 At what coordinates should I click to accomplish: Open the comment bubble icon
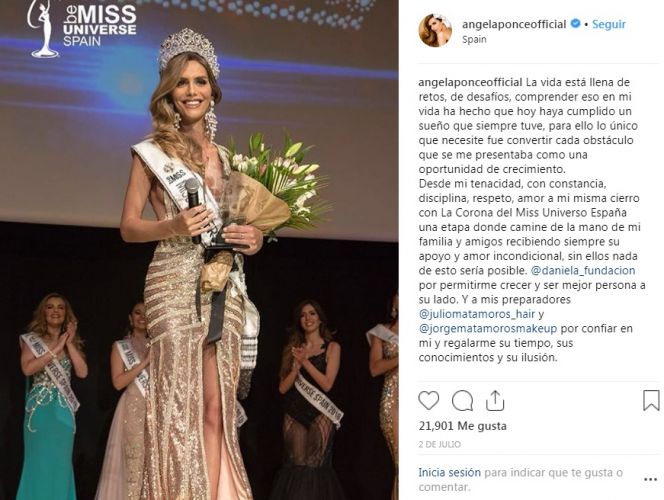pos(462,401)
